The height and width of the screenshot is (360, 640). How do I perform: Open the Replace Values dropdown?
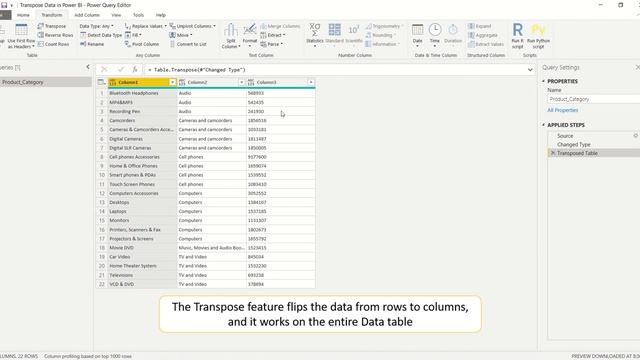[x=145, y=26]
